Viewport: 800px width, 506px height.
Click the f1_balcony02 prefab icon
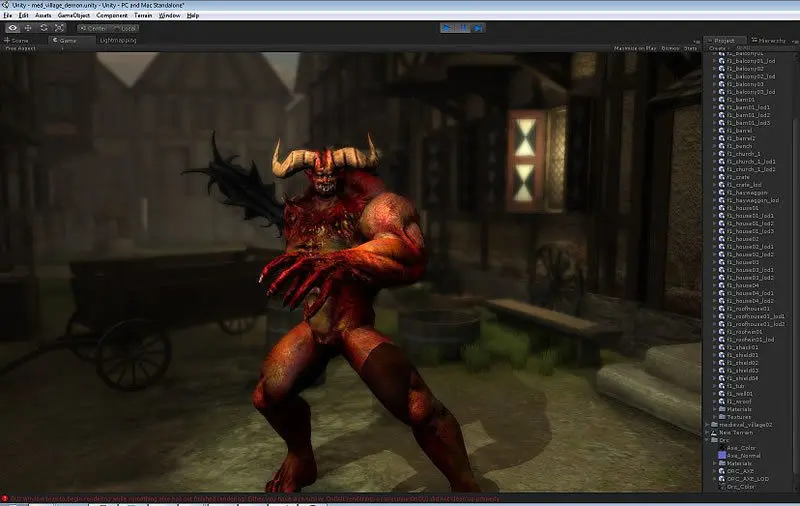[722, 68]
